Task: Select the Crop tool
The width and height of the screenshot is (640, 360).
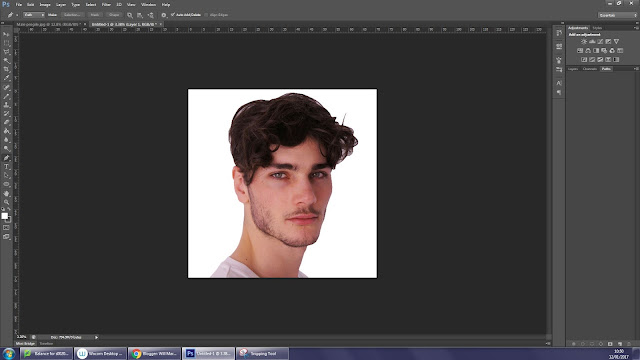Action: click(x=6, y=69)
